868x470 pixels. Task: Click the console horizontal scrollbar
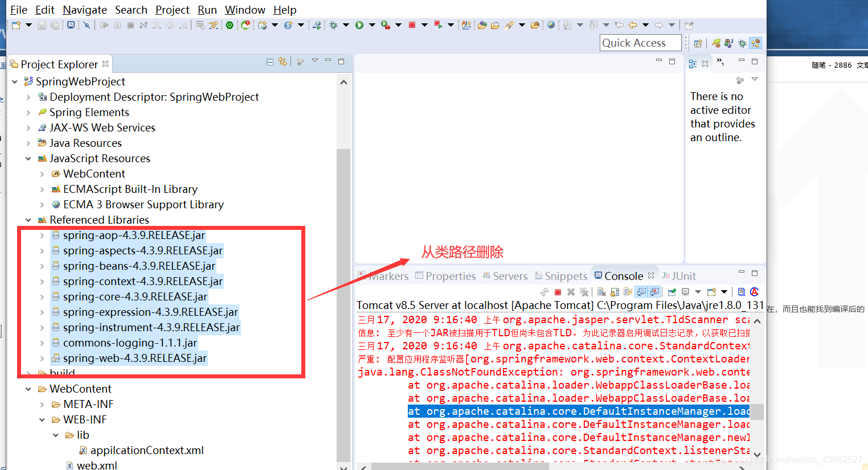[x=460, y=466]
